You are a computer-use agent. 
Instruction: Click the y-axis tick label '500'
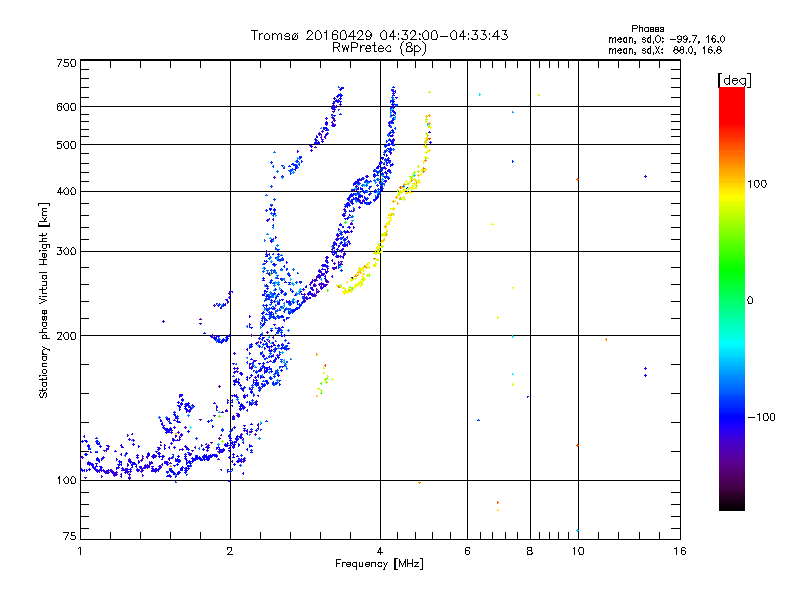[67, 145]
